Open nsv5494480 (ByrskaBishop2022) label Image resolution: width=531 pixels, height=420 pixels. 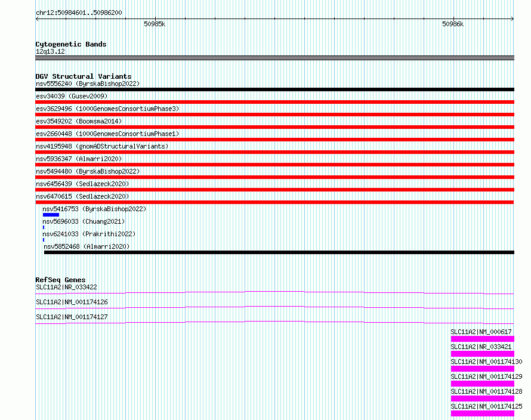tap(88, 171)
